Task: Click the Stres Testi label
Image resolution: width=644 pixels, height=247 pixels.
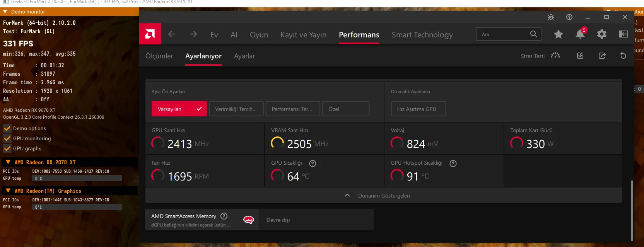Action: [x=533, y=56]
